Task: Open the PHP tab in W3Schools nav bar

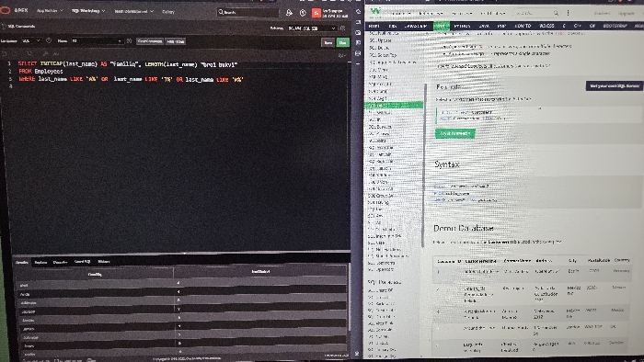Action: tap(501, 26)
